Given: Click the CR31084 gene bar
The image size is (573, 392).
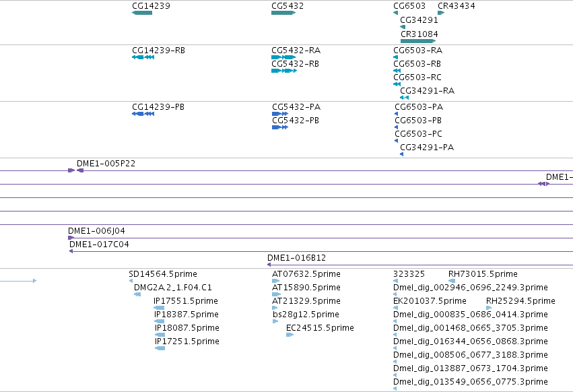Looking at the screenshot, I should point(418,41).
